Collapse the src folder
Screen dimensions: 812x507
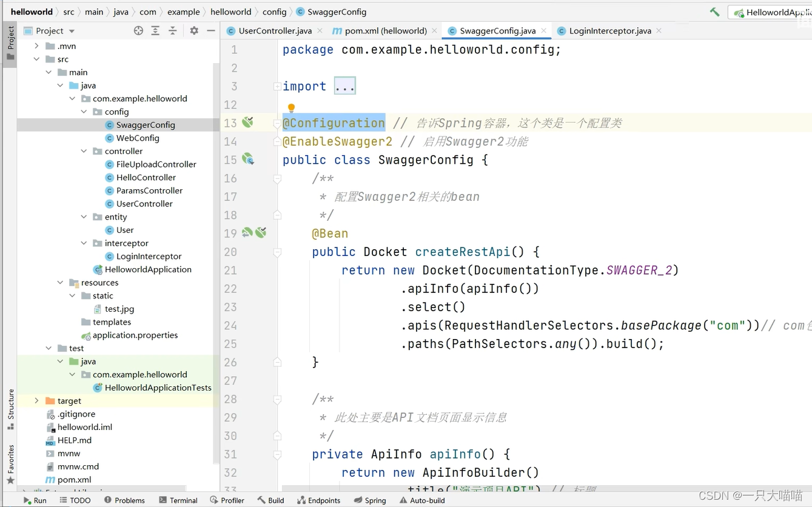pyautogui.click(x=36, y=59)
